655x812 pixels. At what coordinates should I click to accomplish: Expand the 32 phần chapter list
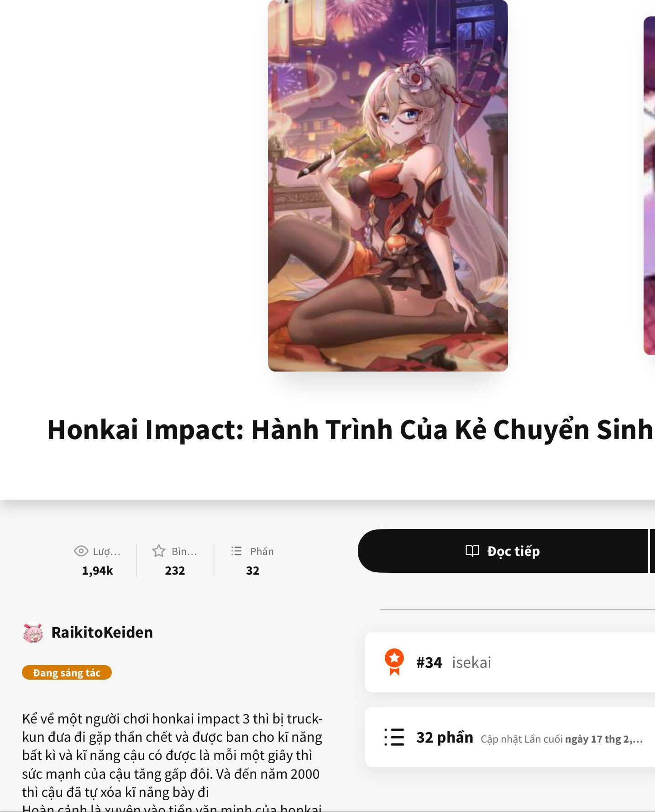click(x=510, y=737)
